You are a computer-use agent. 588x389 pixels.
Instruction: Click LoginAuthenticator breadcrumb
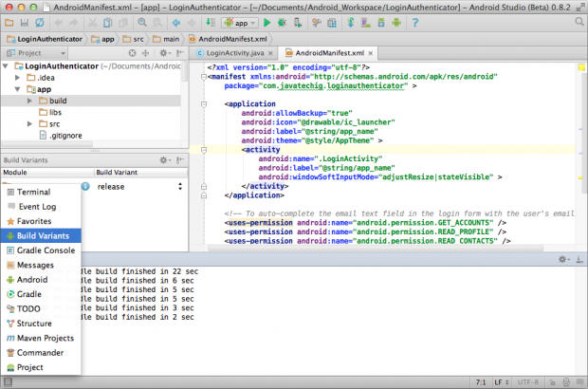coord(45,39)
